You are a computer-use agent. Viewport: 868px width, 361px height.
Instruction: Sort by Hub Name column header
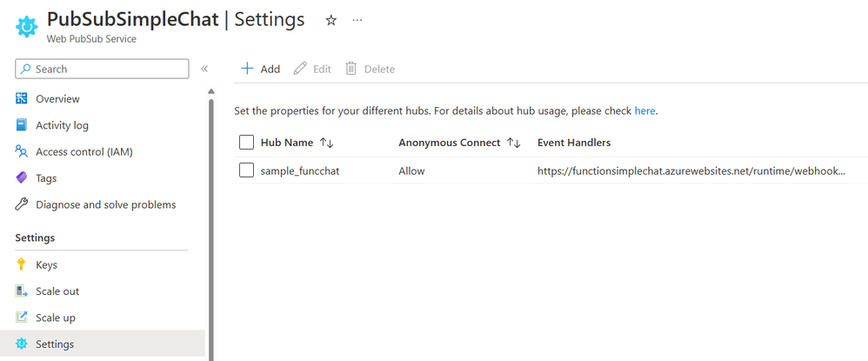287,143
